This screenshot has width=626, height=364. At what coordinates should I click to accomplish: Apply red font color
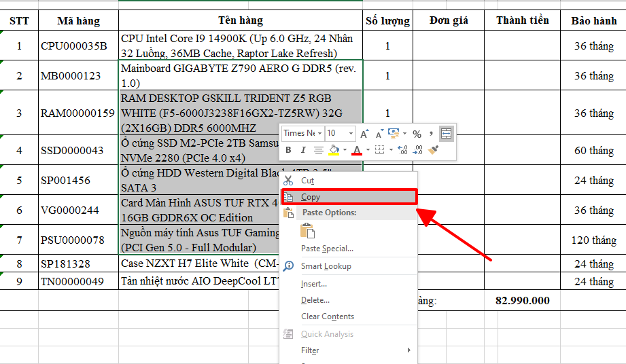pos(357,150)
